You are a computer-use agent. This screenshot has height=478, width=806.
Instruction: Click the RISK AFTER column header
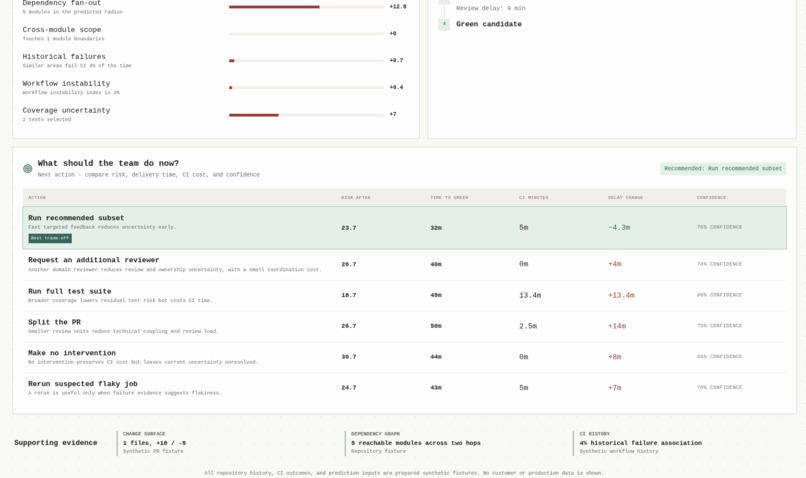coord(356,197)
